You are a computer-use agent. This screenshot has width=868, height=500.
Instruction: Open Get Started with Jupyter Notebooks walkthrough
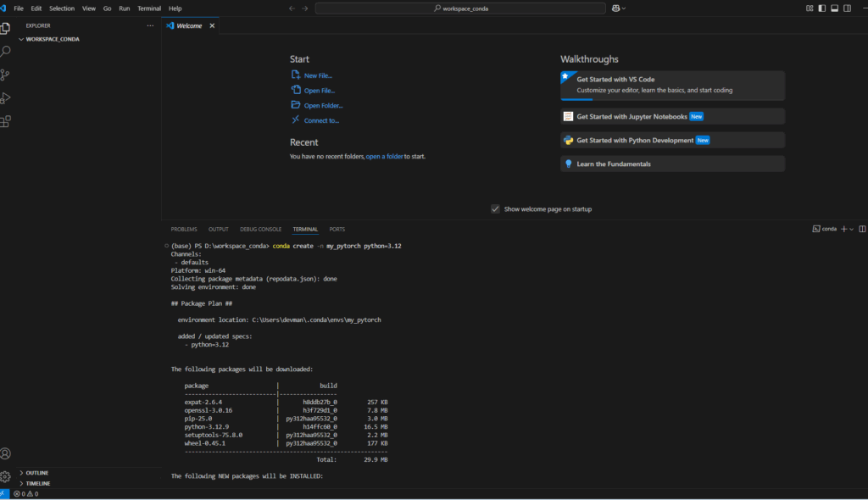click(x=672, y=116)
